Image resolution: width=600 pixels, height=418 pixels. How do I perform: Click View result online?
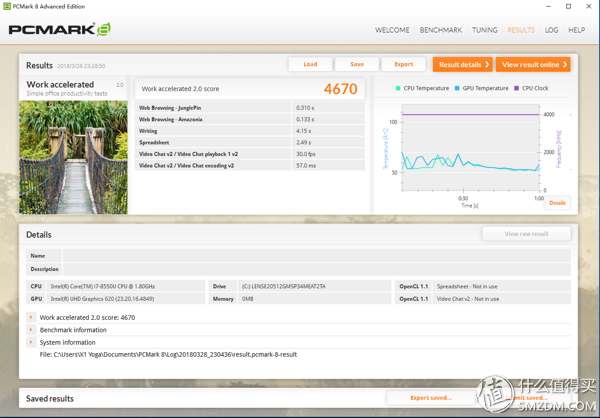point(533,64)
